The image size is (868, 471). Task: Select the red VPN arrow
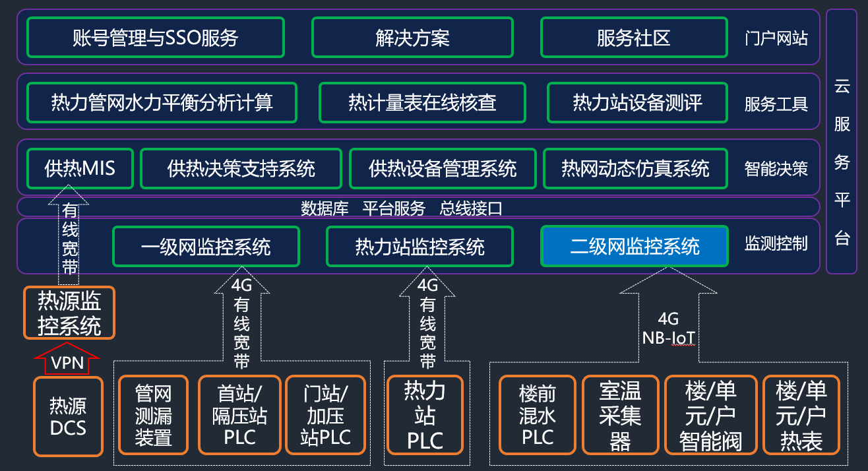[x=65, y=360]
